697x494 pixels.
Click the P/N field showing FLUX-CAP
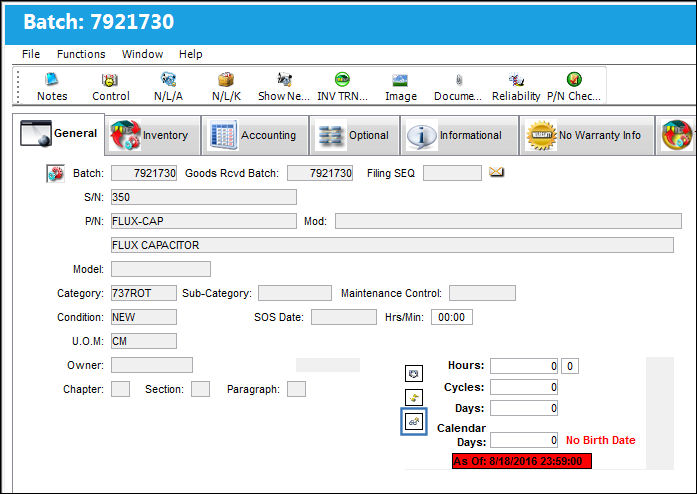pos(204,221)
